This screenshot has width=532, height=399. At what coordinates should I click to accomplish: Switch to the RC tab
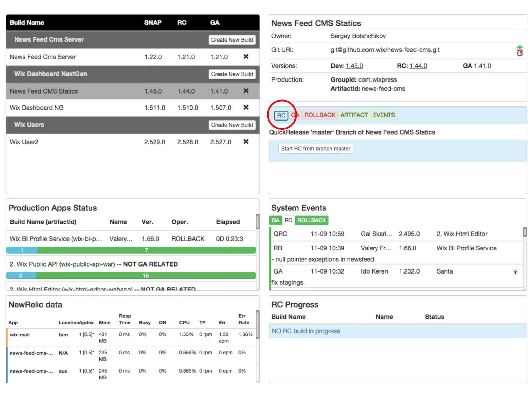click(281, 115)
